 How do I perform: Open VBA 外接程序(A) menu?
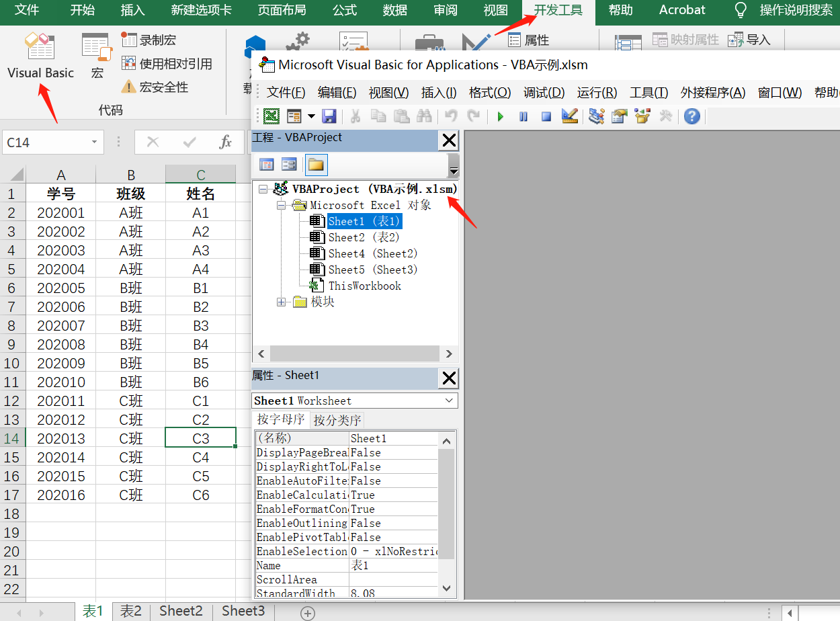713,93
